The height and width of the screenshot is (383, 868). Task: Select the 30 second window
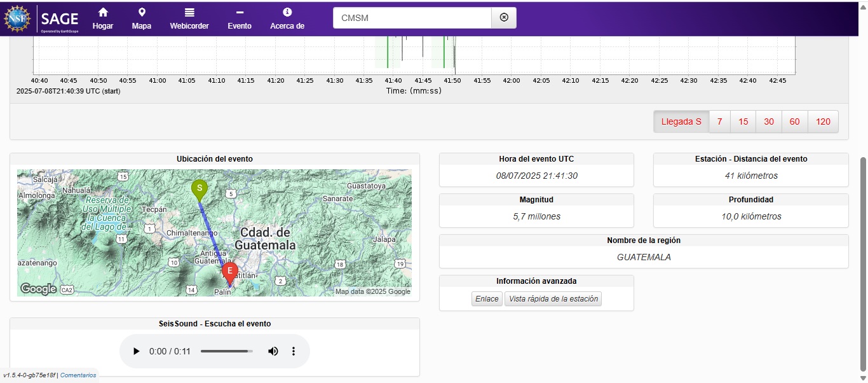pos(769,122)
